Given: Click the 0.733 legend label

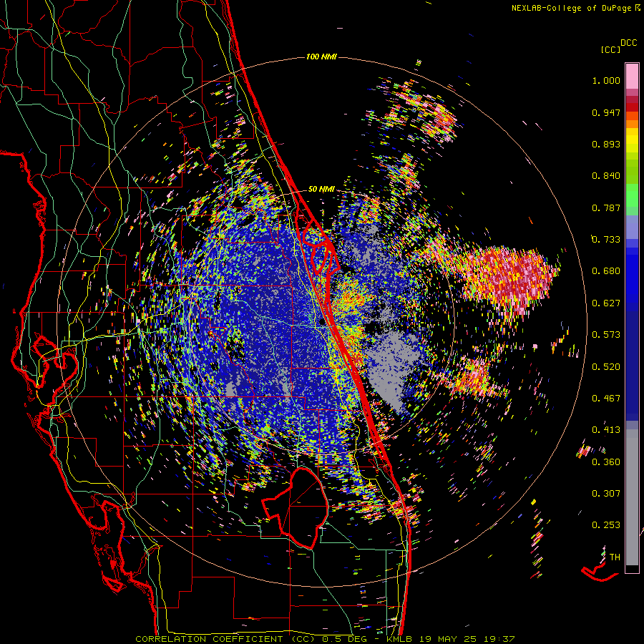Looking at the screenshot, I should (606, 240).
